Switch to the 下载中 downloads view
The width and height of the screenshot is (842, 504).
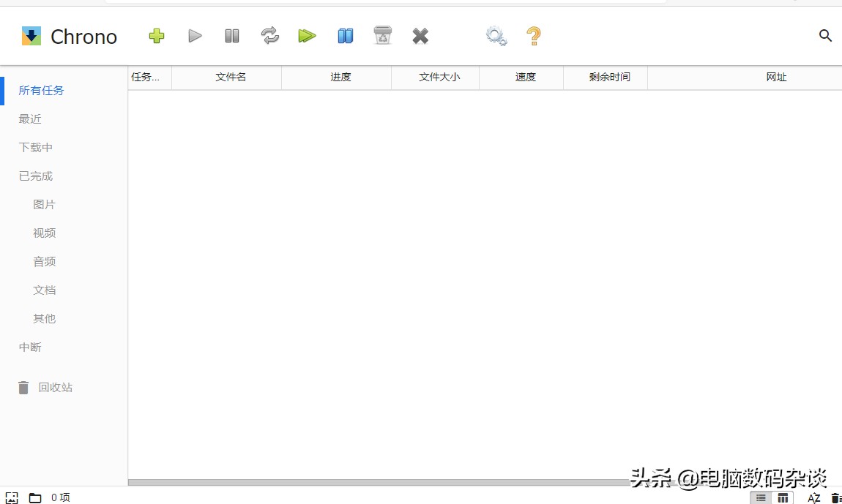point(34,147)
